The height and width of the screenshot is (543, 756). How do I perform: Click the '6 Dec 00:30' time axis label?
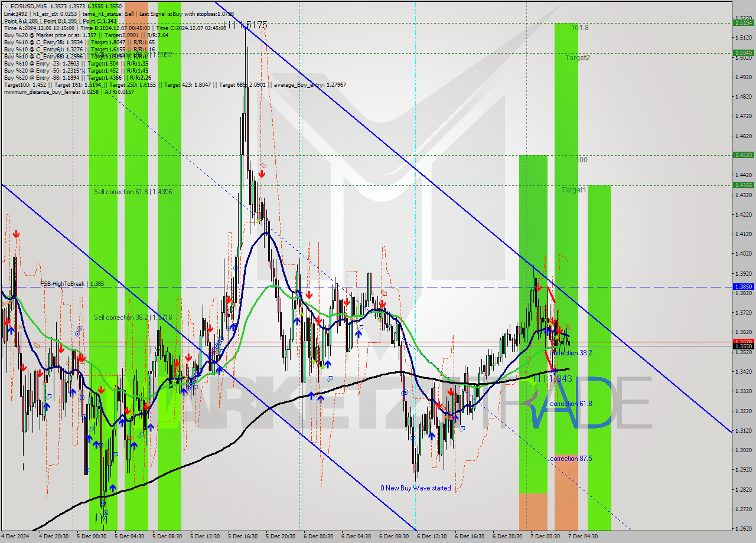click(318, 537)
